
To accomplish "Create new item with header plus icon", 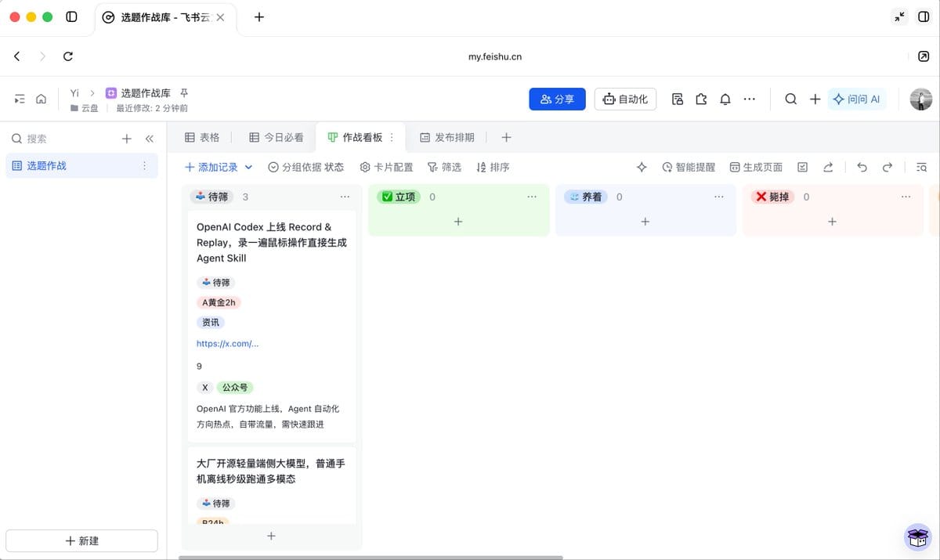I will [x=815, y=99].
